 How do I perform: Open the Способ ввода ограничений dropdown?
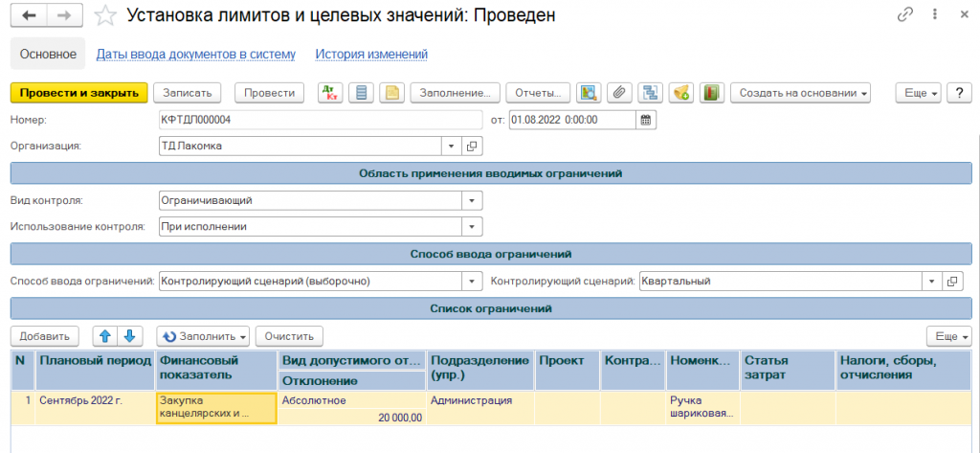coord(472,282)
